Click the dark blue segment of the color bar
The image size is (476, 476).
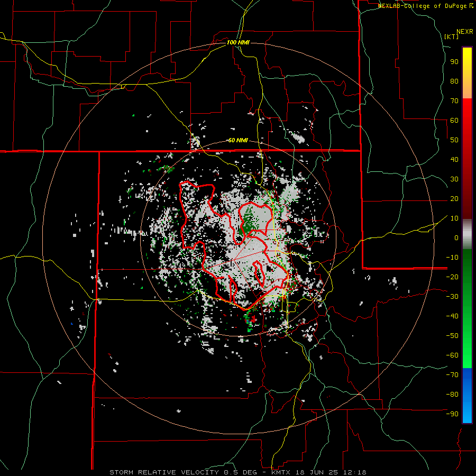point(467,374)
